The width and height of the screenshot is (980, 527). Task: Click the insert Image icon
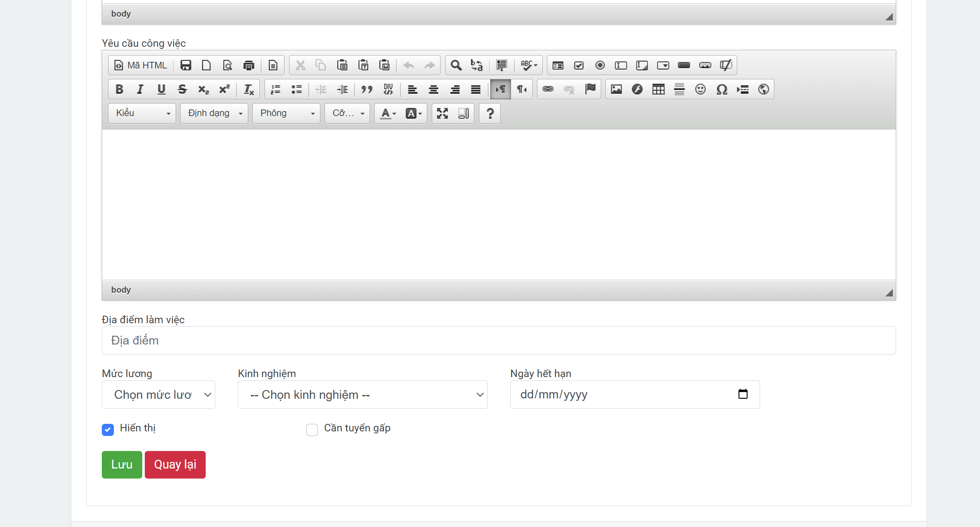tap(616, 89)
